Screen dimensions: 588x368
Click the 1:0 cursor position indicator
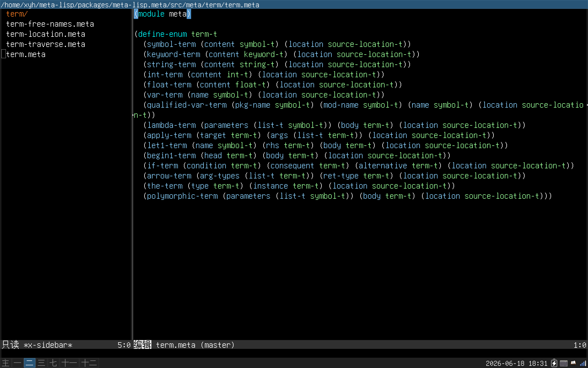pos(580,345)
